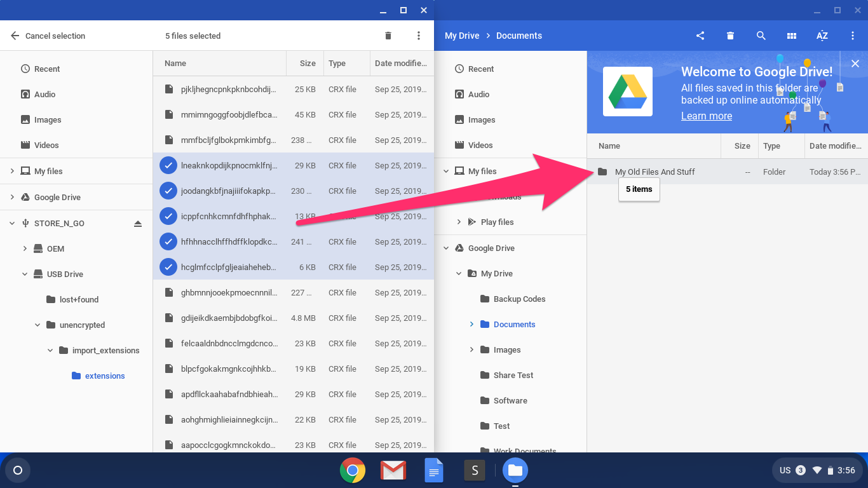Click the Files app icon on the shelf
The image size is (868, 488).
[515, 470]
